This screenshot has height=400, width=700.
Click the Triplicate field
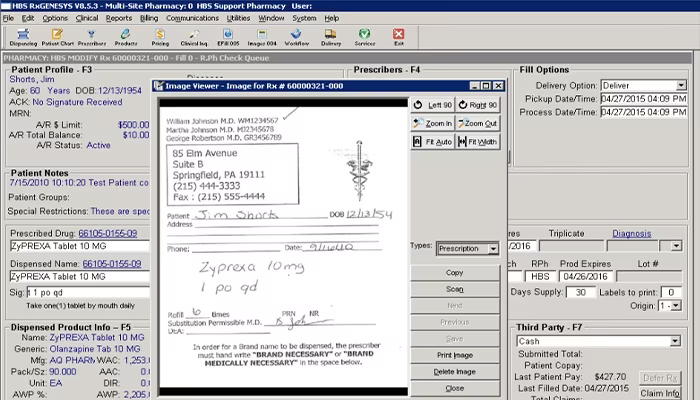tap(571, 246)
